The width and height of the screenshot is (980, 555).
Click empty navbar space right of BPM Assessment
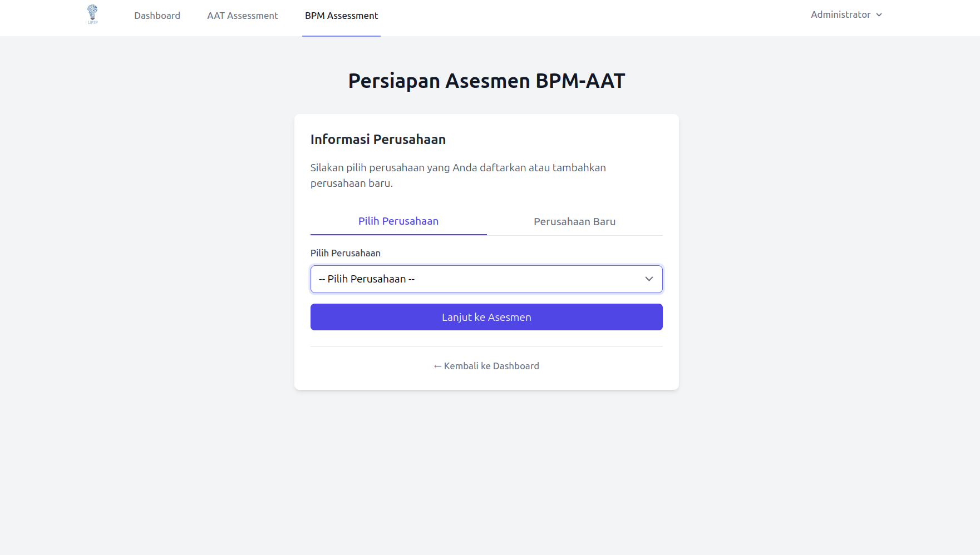pos(584,17)
